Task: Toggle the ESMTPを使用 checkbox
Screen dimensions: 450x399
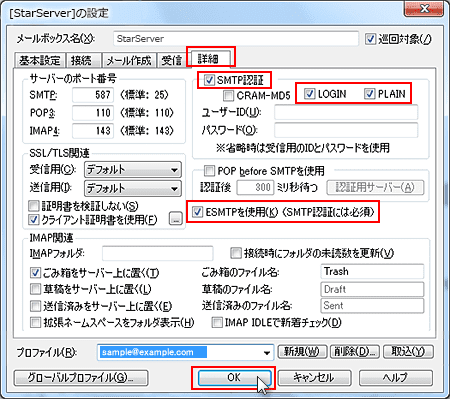Action: pyautogui.click(x=197, y=212)
